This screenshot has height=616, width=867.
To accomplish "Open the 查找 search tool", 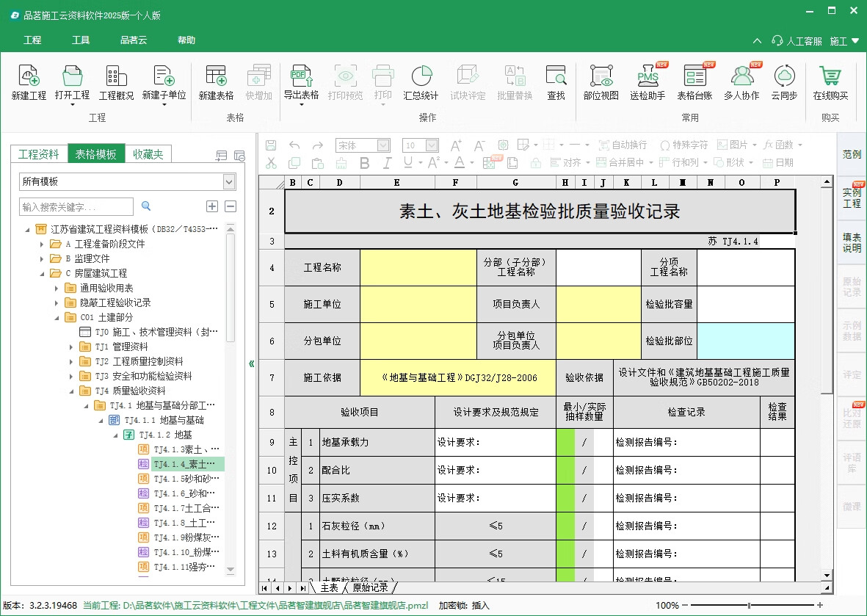I will (x=556, y=76).
